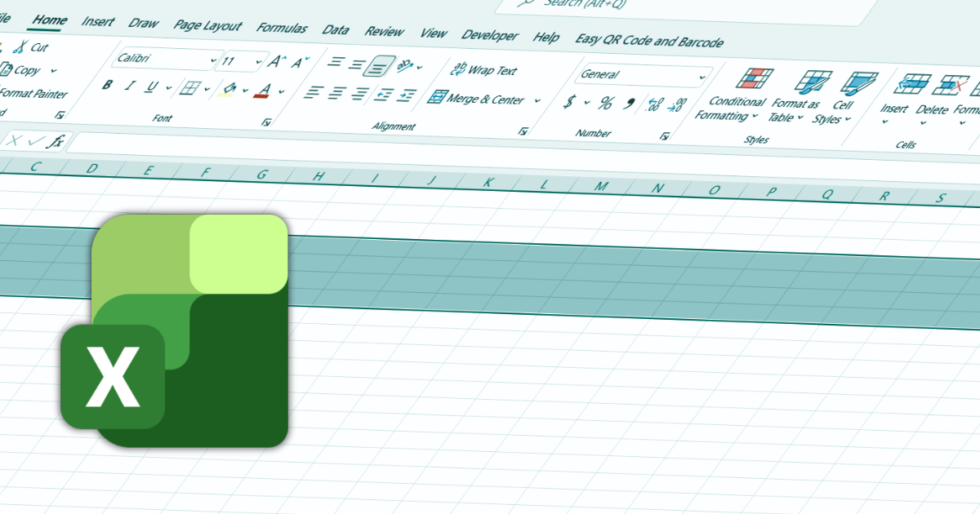Open the Page Layout tab

[207, 25]
